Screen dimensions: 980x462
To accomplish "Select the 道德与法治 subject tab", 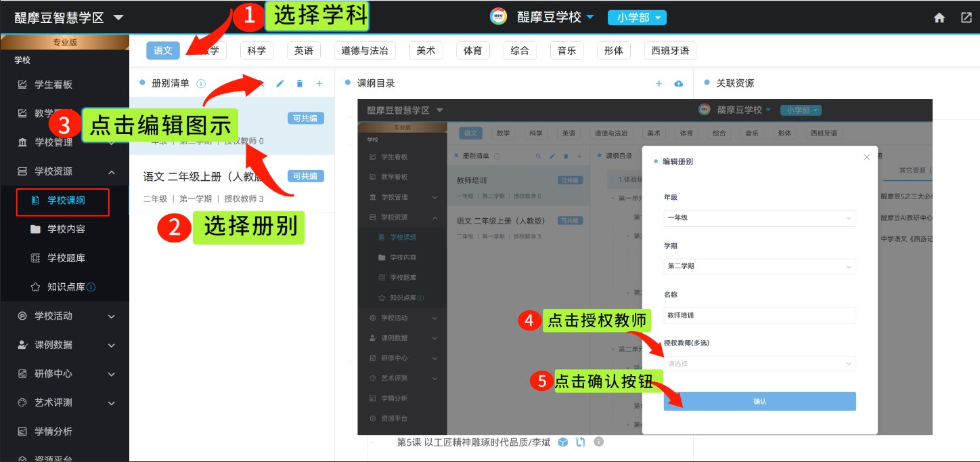I will pyautogui.click(x=365, y=51).
